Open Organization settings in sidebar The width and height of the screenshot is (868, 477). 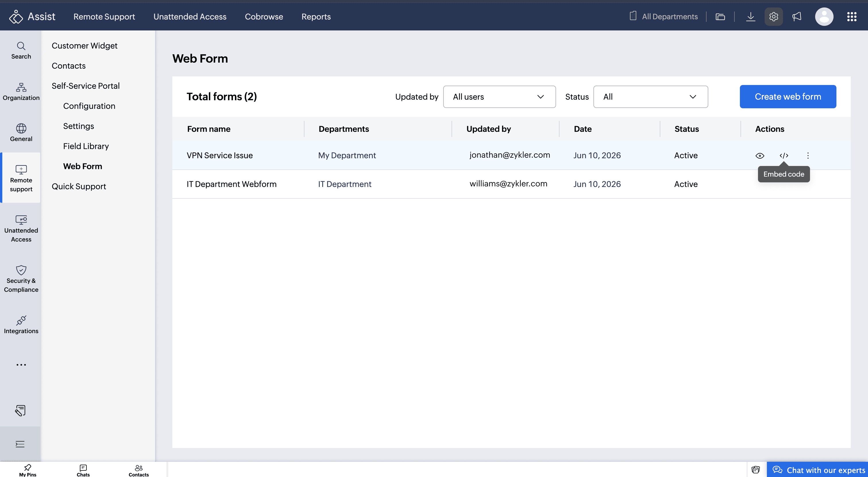pos(21,92)
